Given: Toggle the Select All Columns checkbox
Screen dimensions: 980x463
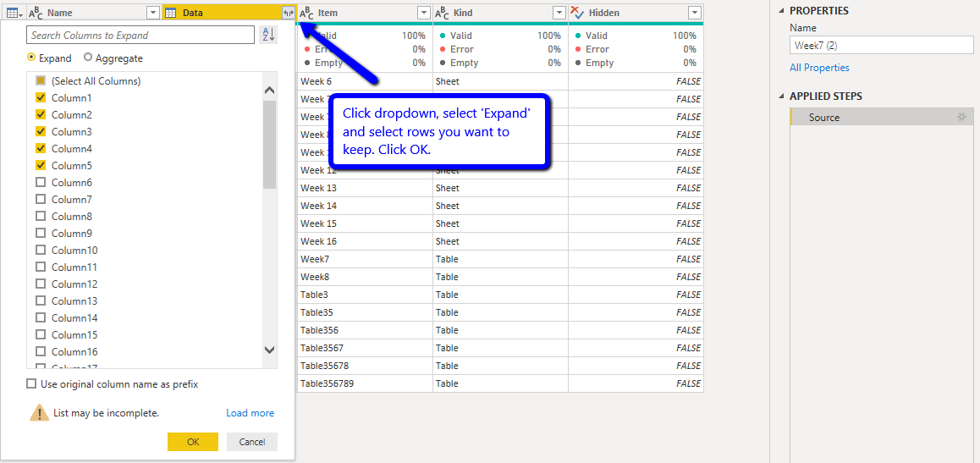Looking at the screenshot, I should pyautogui.click(x=41, y=80).
